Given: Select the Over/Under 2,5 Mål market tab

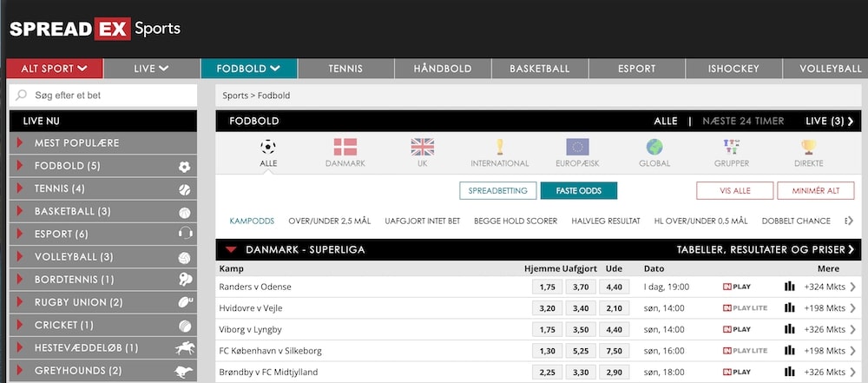Looking at the screenshot, I should (x=329, y=221).
